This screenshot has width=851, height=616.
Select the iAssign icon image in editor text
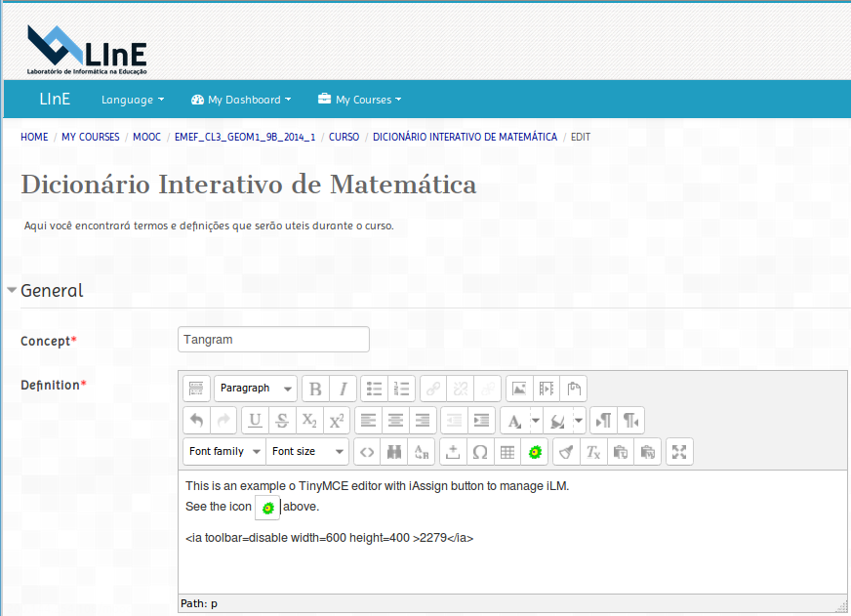[x=267, y=508]
